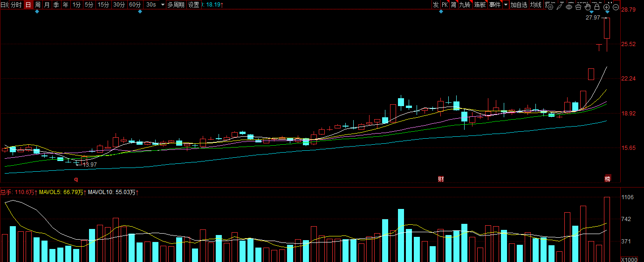Click the latest large red candlestick near 27.97
Viewport: 644px width, 262px height.
[x=607, y=28]
